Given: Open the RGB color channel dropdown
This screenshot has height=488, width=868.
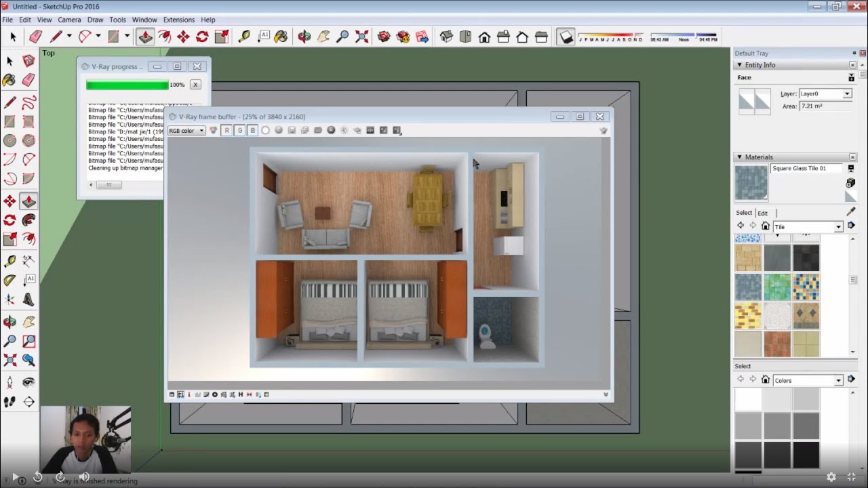Looking at the screenshot, I should point(186,130).
